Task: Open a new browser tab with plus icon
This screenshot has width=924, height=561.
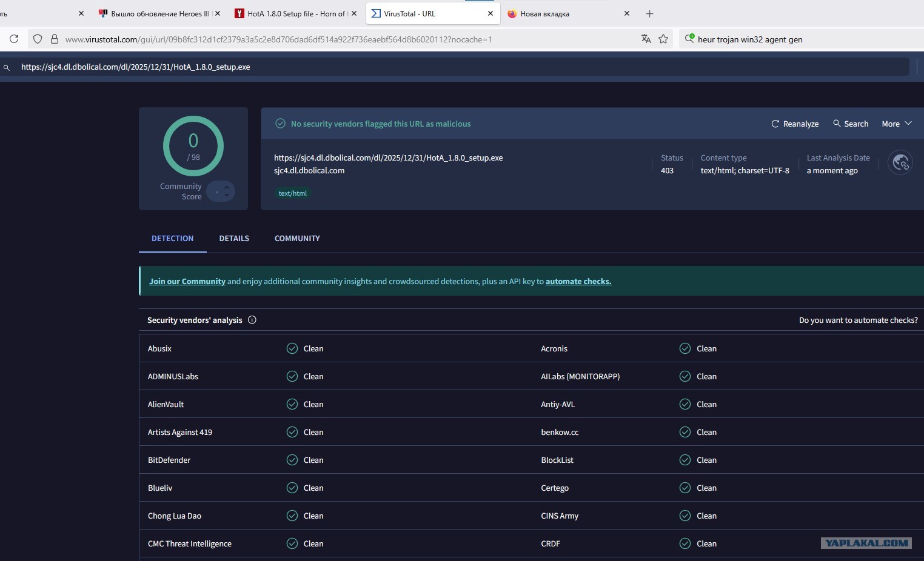Action: [x=649, y=13]
